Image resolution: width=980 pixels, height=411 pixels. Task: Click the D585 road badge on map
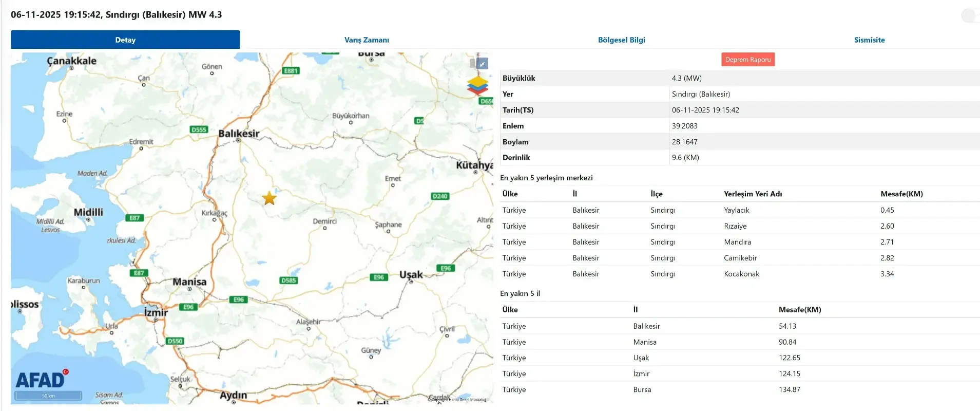[289, 281]
